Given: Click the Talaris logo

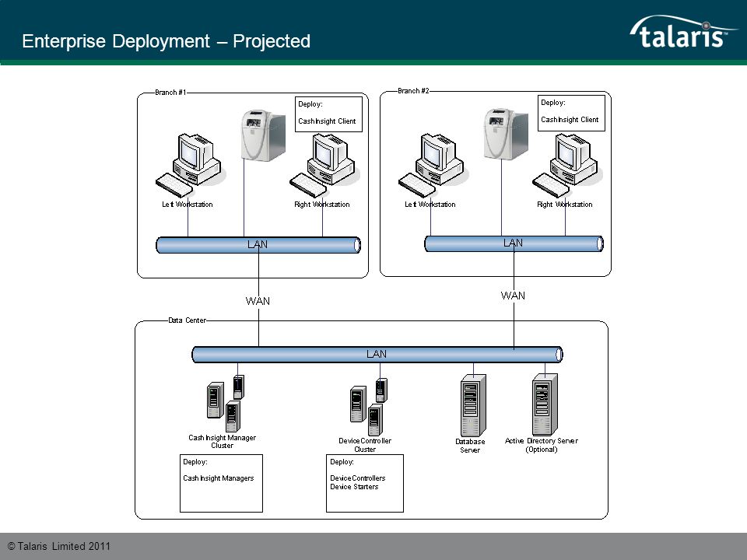Looking at the screenshot, I should tap(684, 32).
